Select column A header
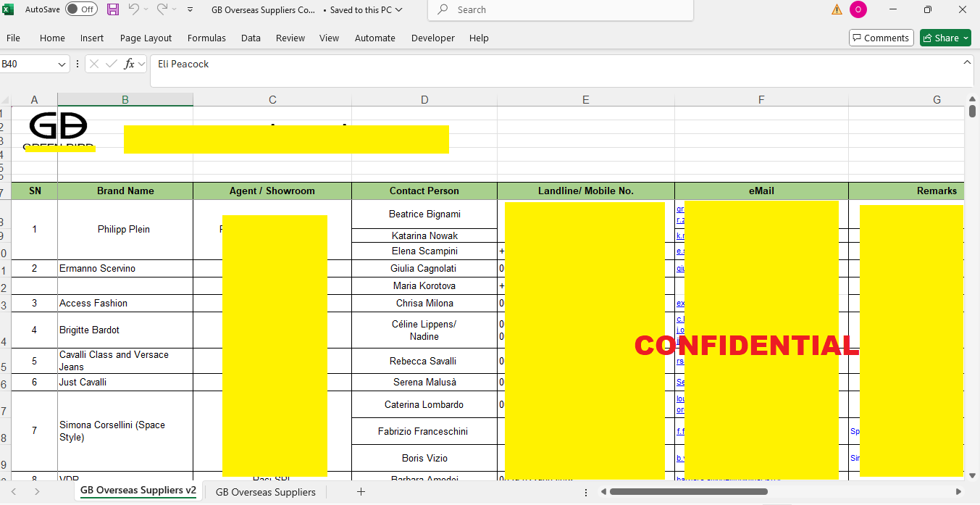 point(34,99)
